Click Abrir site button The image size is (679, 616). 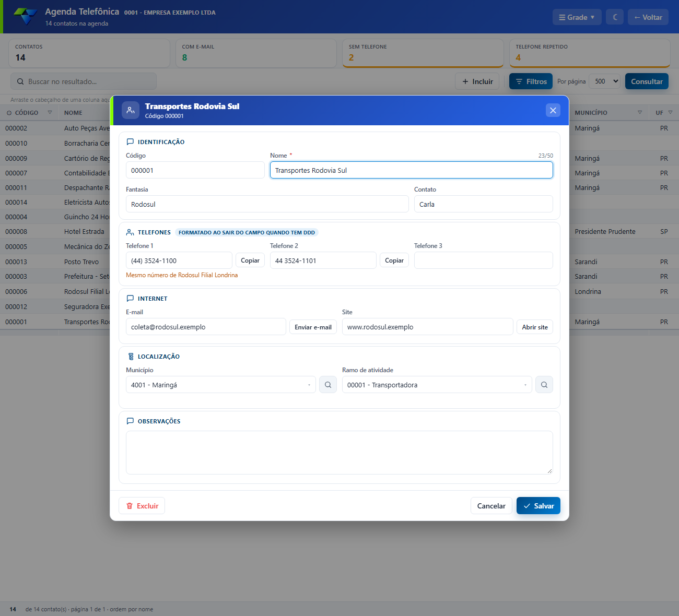click(x=535, y=327)
